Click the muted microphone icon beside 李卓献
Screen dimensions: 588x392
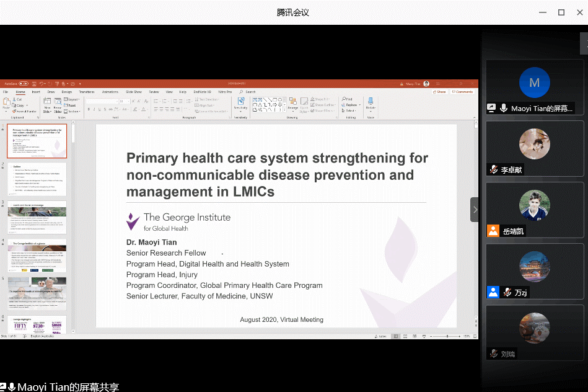(494, 169)
